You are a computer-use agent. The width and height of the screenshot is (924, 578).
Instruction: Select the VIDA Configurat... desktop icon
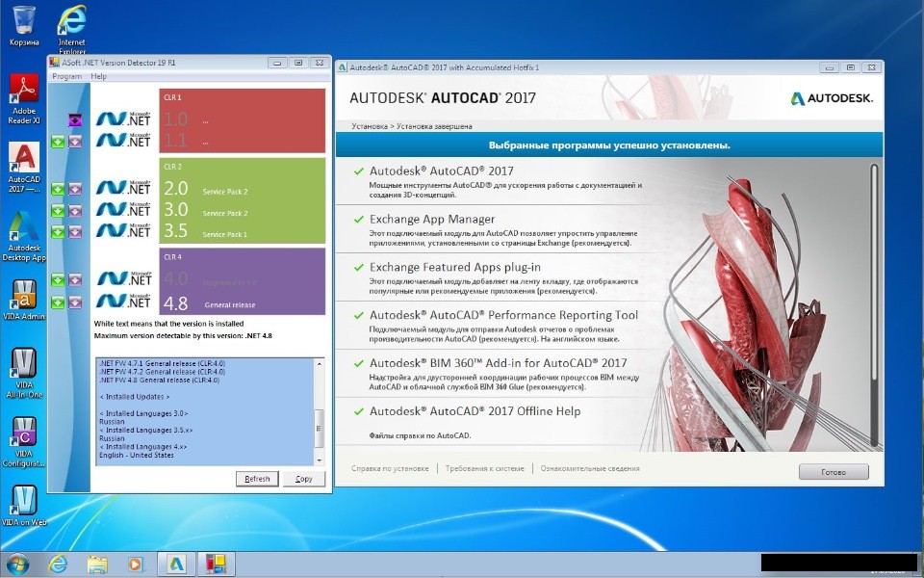tap(24, 442)
